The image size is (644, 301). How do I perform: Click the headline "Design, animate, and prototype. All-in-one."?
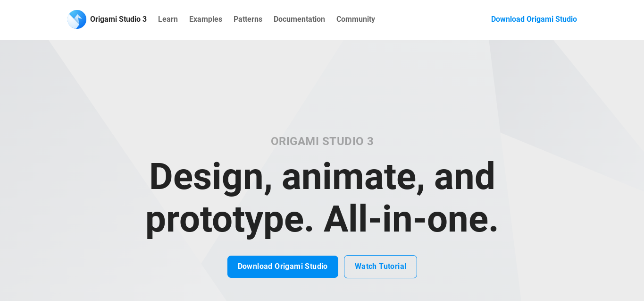point(322,198)
